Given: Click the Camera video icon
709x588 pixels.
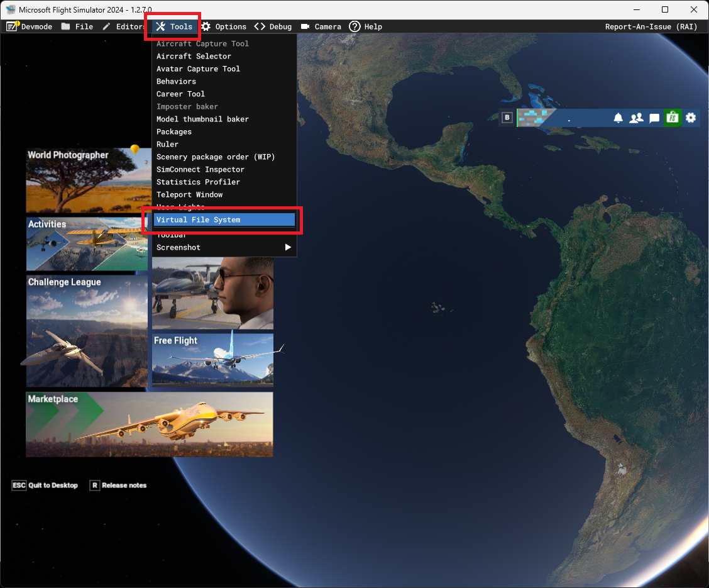Looking at the screenshot, I should (x=305, y=26).
